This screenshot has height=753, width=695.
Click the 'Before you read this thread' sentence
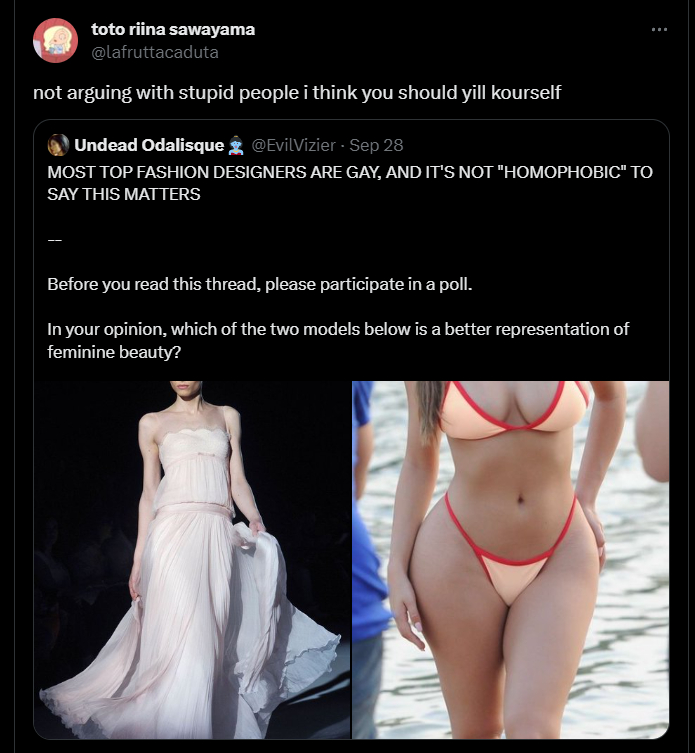pos(260,284)
